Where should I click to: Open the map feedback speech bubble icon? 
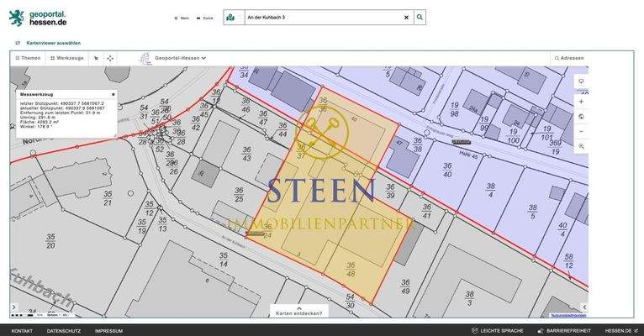pos(580,81)
